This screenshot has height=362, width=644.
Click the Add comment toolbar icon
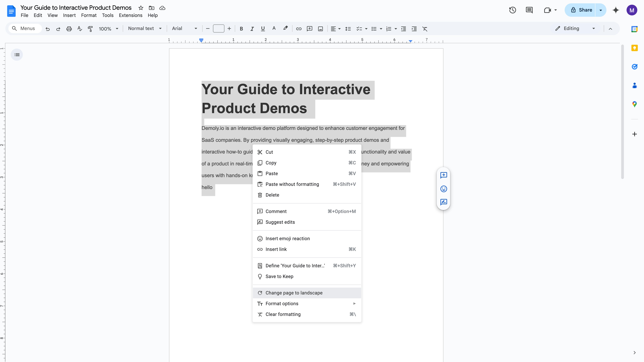[309, 29]
